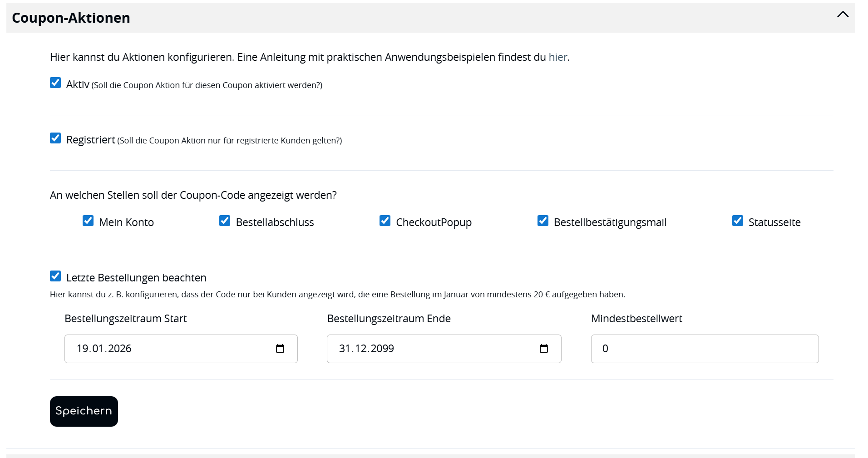Open the 'hier' instructions link

pos(558,57)
